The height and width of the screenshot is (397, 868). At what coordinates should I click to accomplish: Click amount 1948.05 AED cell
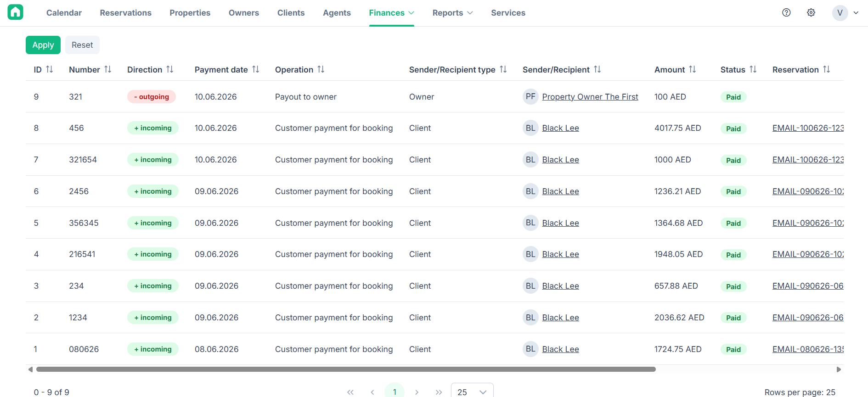[678, 254]
